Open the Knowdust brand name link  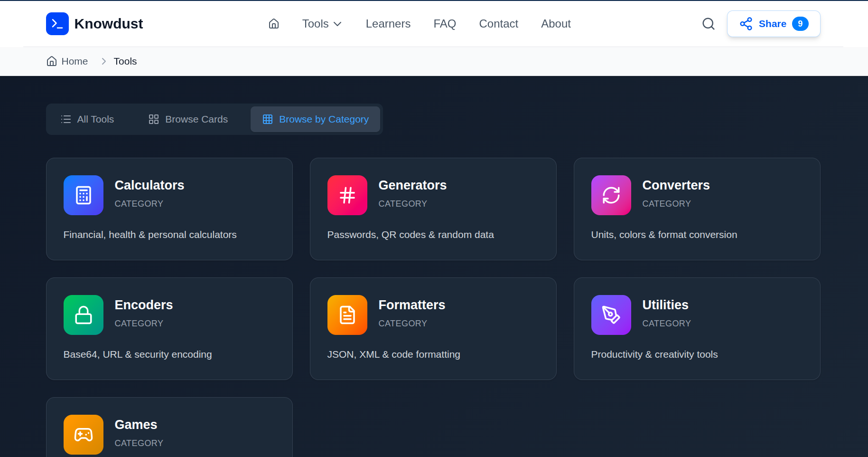click(109, 24)
